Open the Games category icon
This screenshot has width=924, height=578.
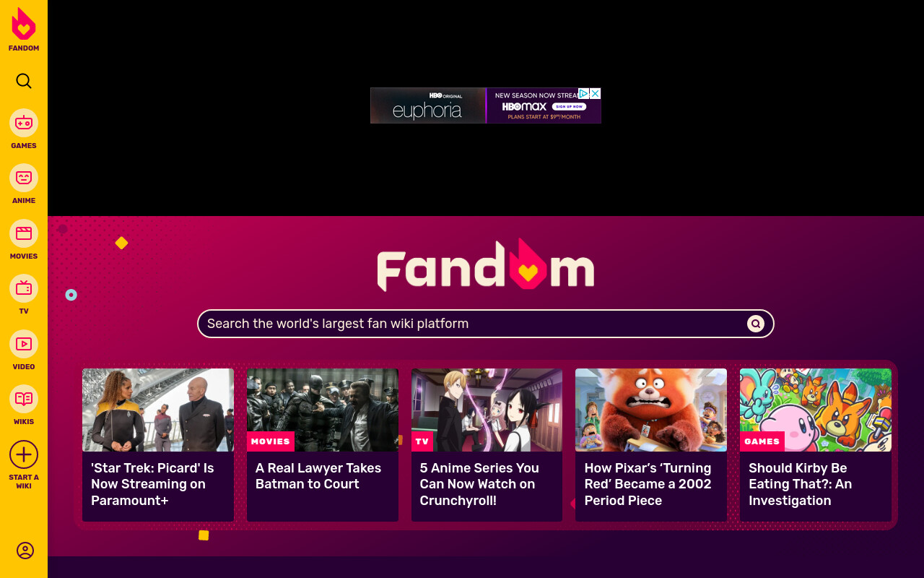(x=24, y=123)
